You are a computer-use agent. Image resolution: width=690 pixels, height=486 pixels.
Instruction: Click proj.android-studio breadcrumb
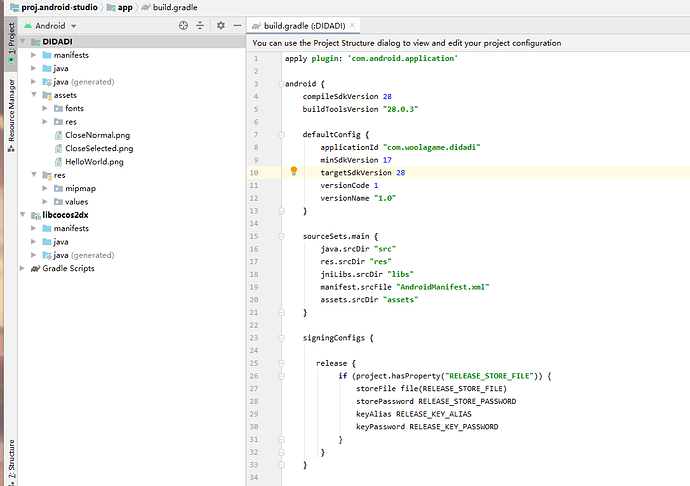pyautogui.click(x=55, y=7)
